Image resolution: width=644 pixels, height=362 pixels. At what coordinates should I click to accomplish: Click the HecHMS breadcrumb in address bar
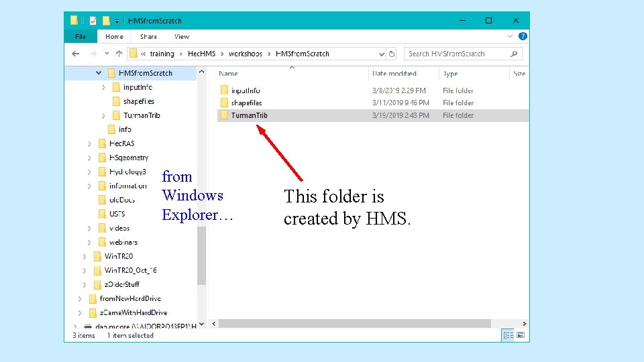[201, 54]
